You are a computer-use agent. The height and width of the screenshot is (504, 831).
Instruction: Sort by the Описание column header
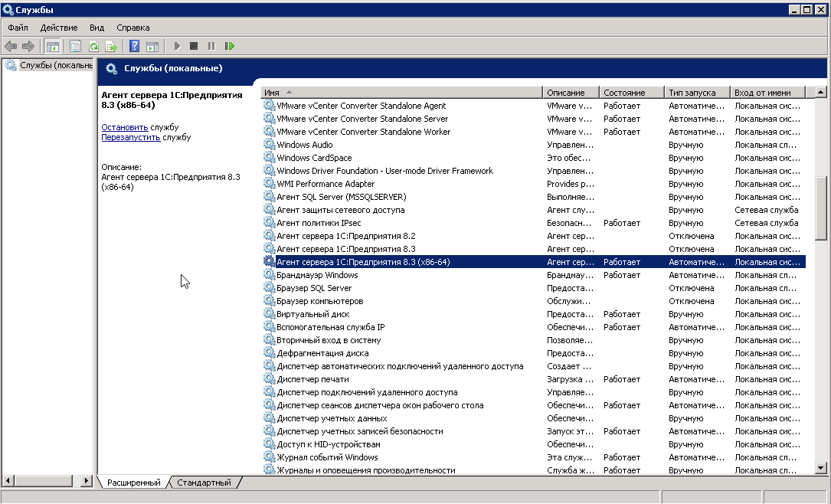pyautogui.click(x=571, y=93)
